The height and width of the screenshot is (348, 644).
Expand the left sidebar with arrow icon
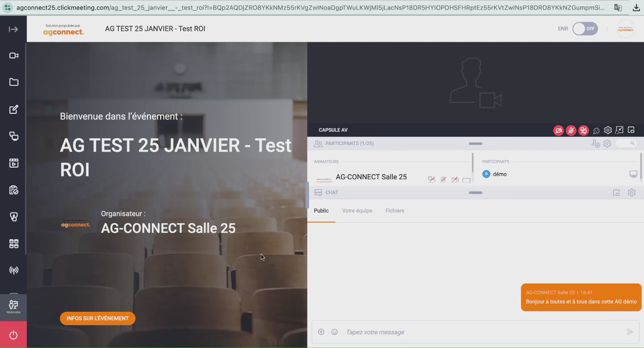click(x=14, y=29)
